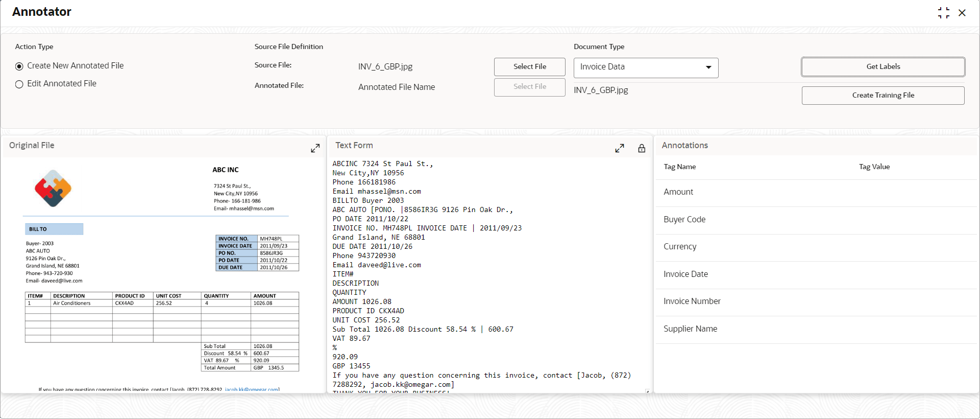Click 'UNIT COST 256.52' in Text Form
The width and height of the screenshot is (980, 419).
click(x=366, y=320)
